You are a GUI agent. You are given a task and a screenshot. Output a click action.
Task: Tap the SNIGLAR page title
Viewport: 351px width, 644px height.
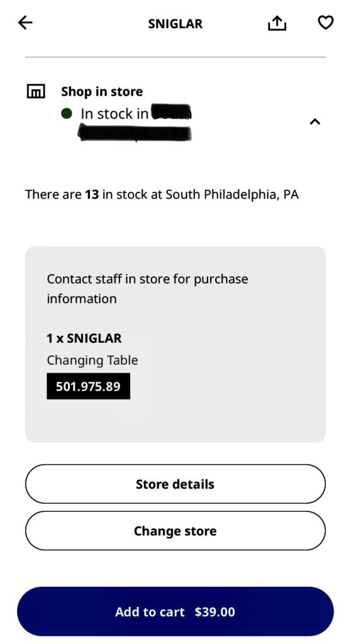pos(175,24)
